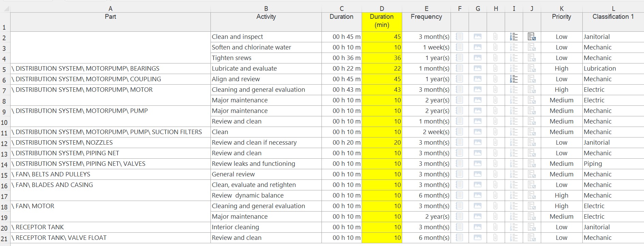Select column K header above Priority

562,9
